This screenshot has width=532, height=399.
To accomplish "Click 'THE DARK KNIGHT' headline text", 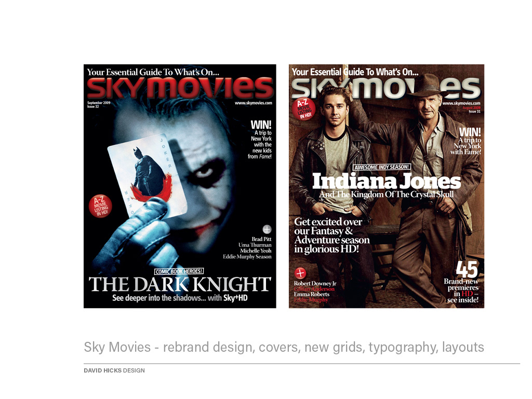I will coord(180,284).
